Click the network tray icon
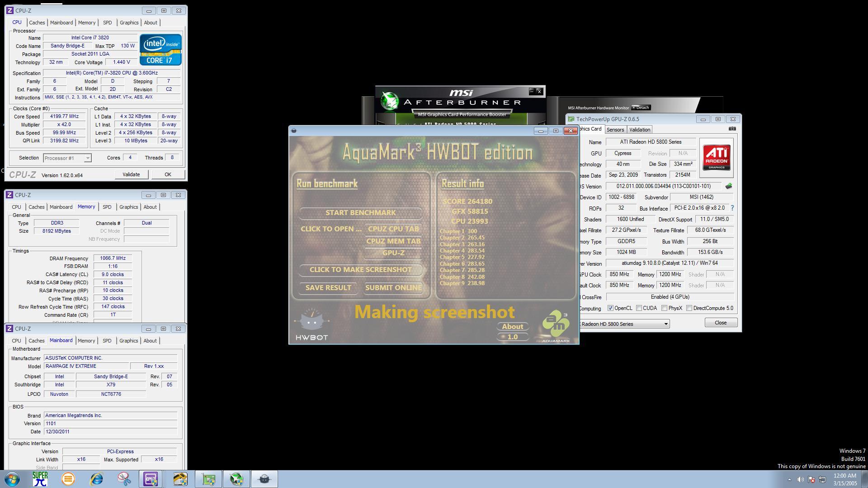This screenshot has height=488, width=868. pyautogui.click(x=822, y=479)
